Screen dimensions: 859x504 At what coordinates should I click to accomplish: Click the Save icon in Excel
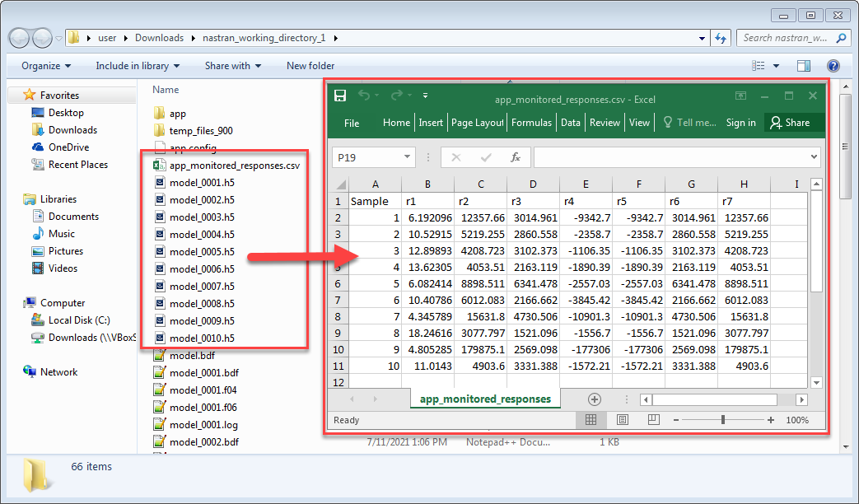(340, 96)
